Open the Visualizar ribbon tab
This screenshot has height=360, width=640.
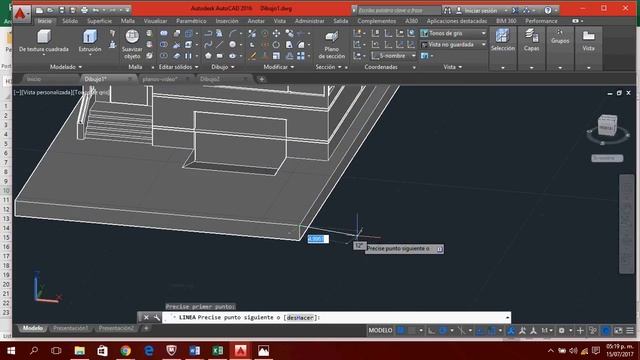tap(155, 21)
